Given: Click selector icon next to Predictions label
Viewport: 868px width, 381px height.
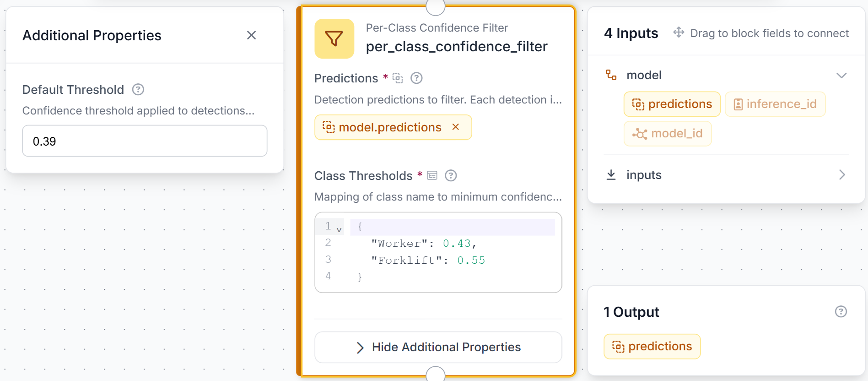Looking at the screenshot, I should (398, 78).
